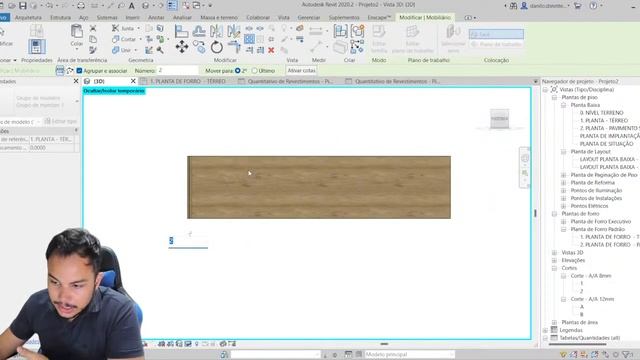This screenshot has height=360, width=640.
Task: Open the Arquitetura ribbon tab
Action: (28, 18)
